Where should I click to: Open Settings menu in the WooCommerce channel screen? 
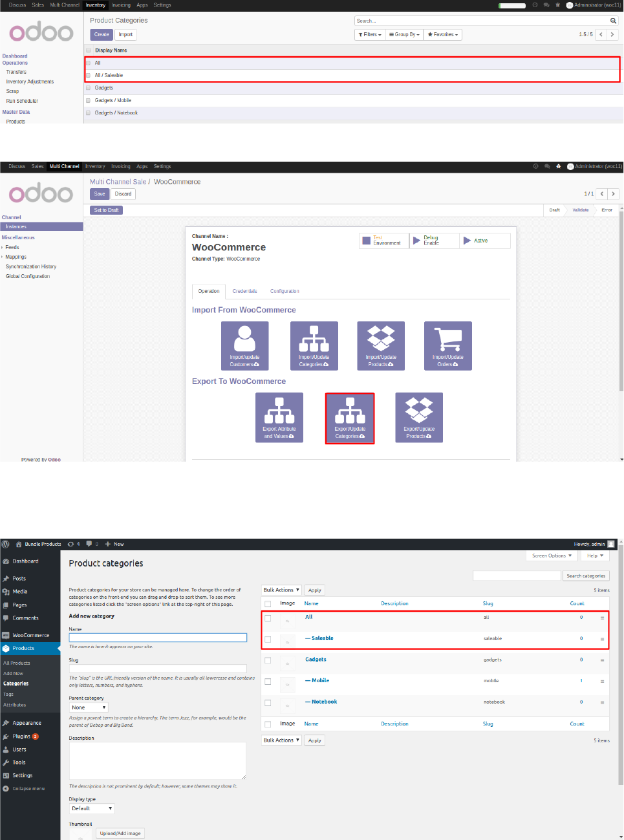(x=162, y=166)
